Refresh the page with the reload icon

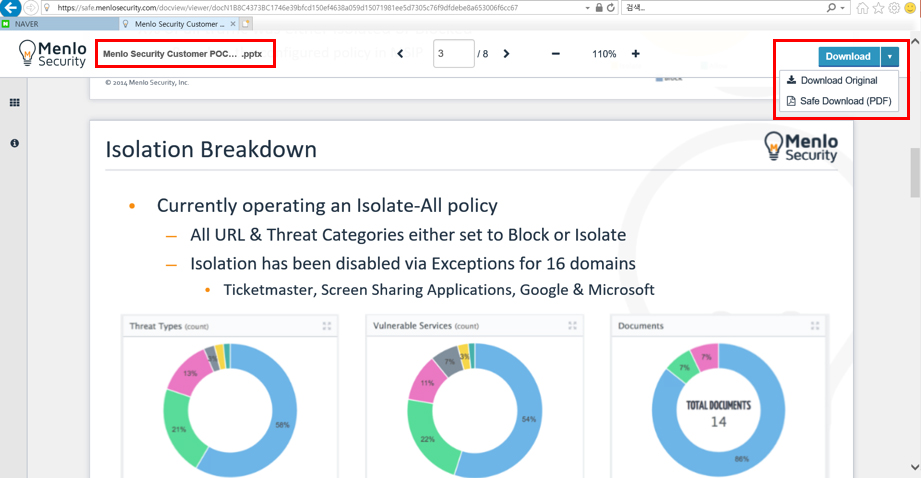[x=611, y=8]
